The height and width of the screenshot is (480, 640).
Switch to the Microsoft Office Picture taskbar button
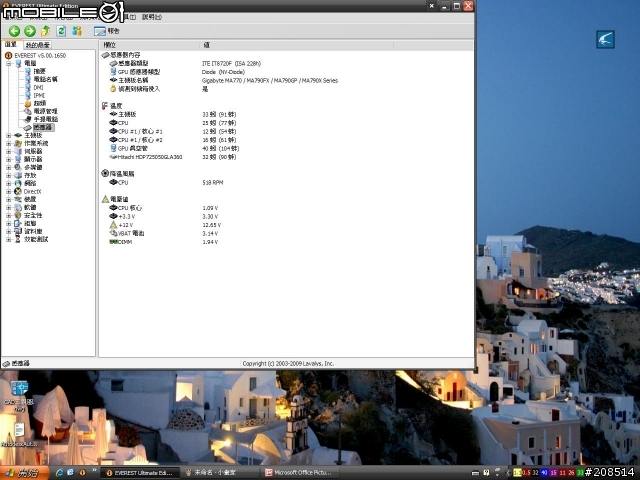(300, 473)
